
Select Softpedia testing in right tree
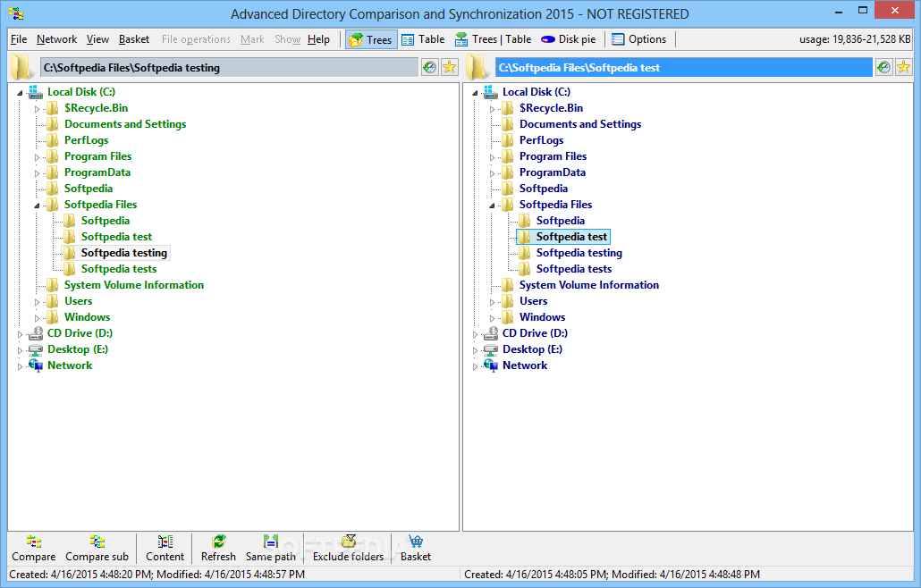579,253
